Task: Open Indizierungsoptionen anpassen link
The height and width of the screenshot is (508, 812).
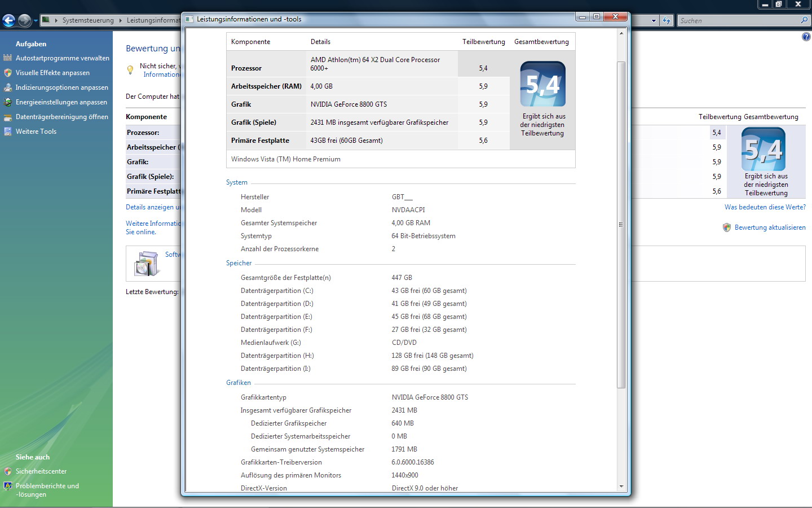Action: point(62,87)
